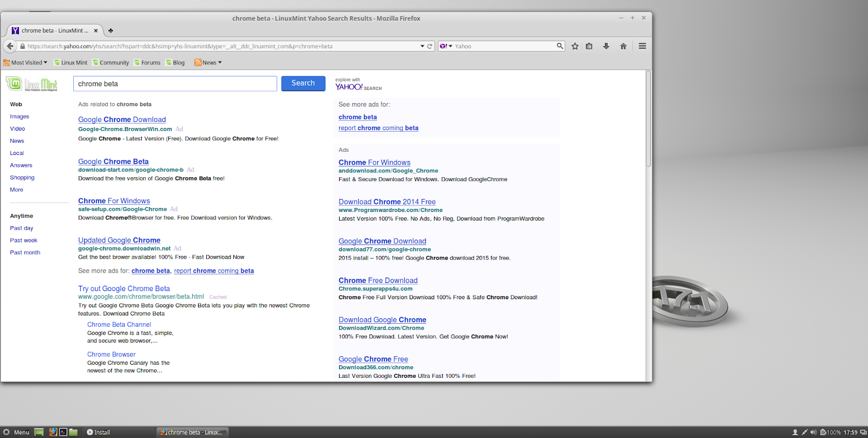Open the 'Chrome Browser' sublink
Screen dimensions: 868x438
click(x=111, y=355)
